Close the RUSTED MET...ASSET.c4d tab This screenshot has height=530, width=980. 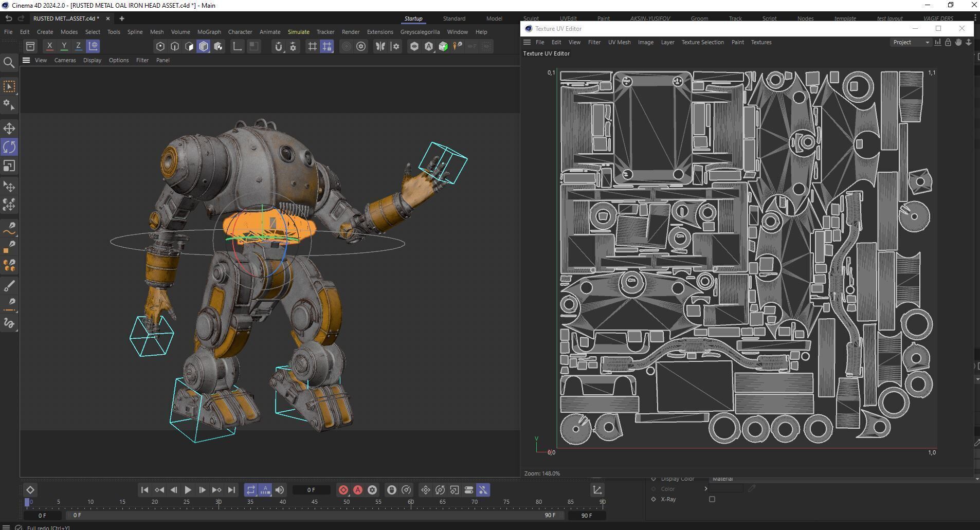(107, 19)
